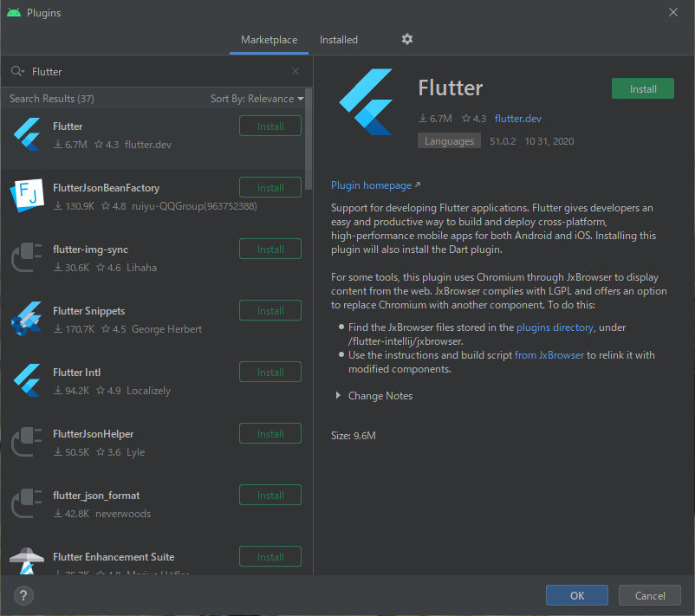Select the Flutter Snippets result name
This screenshot has width=695, height=616.
click(88, 311)
